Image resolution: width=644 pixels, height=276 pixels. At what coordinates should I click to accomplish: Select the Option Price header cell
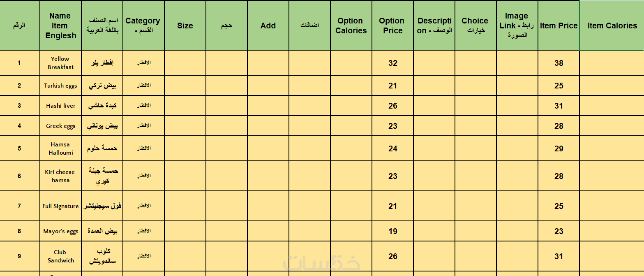392,26
